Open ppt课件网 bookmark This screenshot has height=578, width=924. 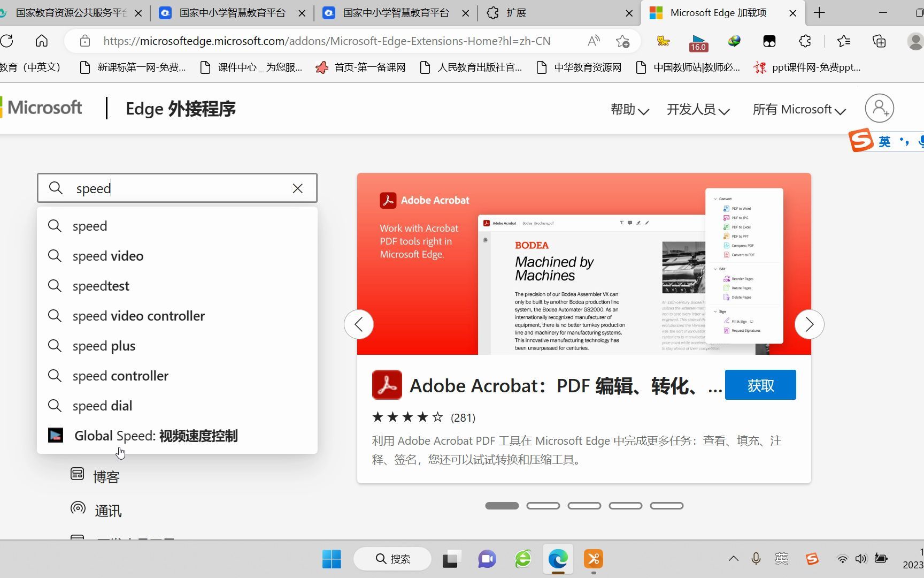[x=807, y=67]
